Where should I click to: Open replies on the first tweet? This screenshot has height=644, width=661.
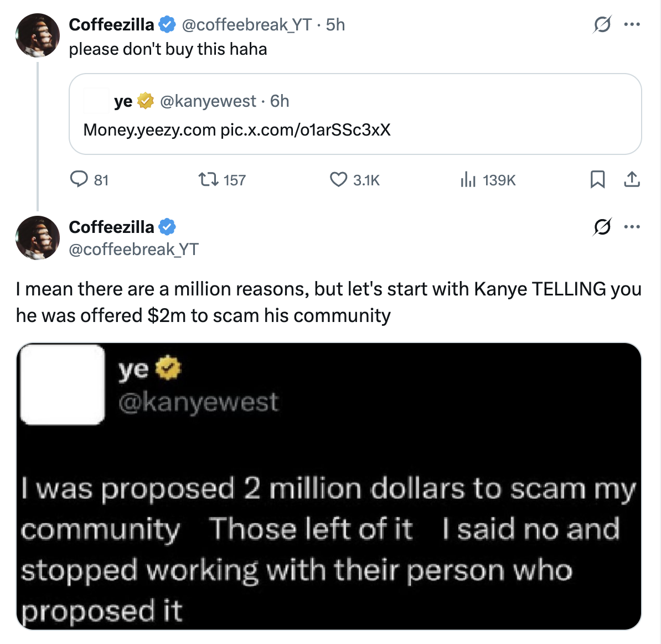(x=89, y=180)
